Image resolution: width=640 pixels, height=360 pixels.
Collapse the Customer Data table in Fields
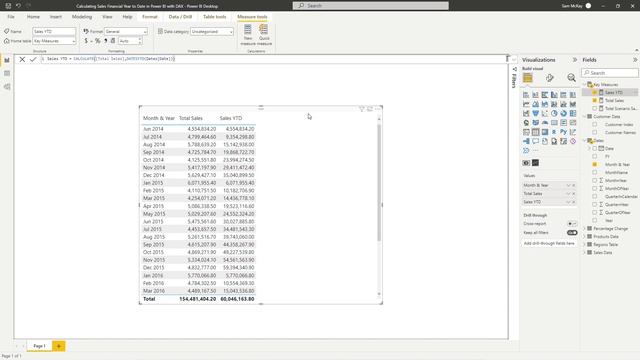(584, 116)
